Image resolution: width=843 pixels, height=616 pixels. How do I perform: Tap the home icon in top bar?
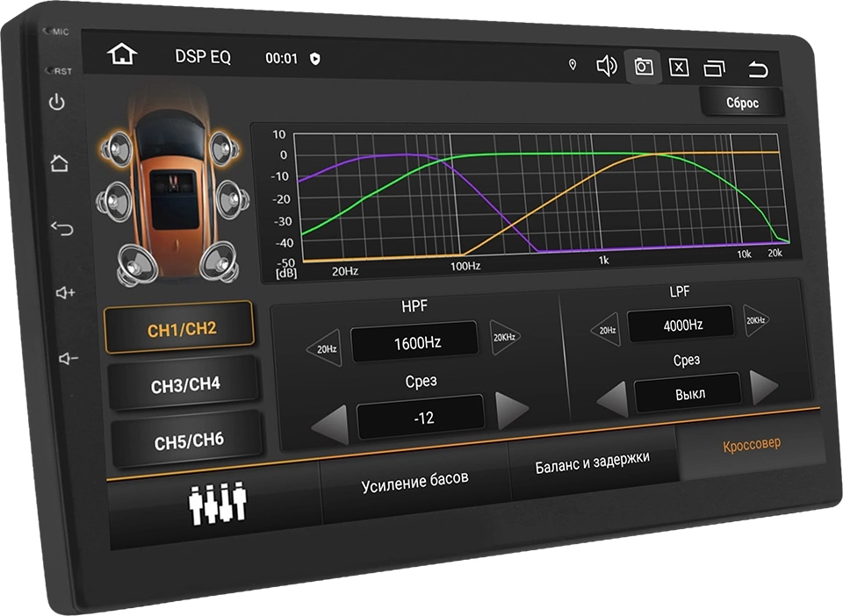pos(122,54)
